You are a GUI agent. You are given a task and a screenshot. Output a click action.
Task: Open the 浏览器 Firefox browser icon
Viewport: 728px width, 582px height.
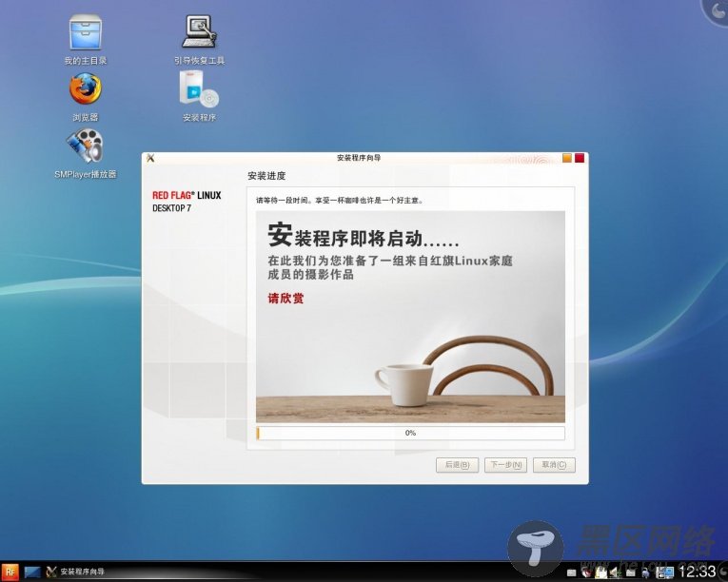tap(86, 97)
